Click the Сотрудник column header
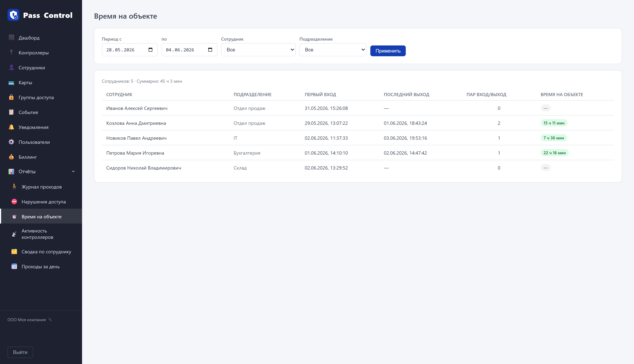Screen dimensions: 634x364 click(x=119, y=94)
